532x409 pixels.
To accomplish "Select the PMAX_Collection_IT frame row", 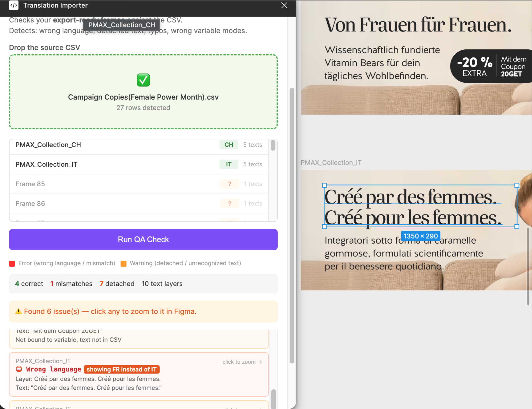I will [x=139, y=164].
